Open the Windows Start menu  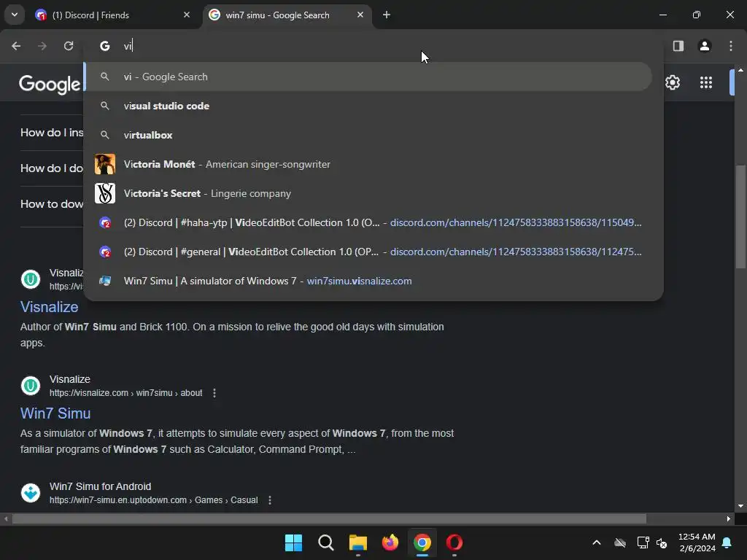(x=293, y=542)
